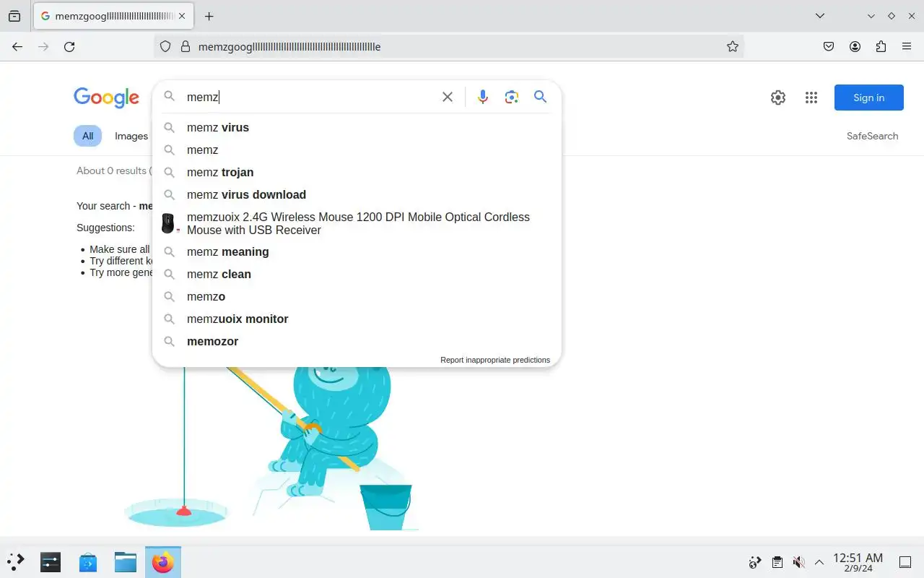
Task: Choose suggestion memz virus download
Action: click(x=357, y=194)
